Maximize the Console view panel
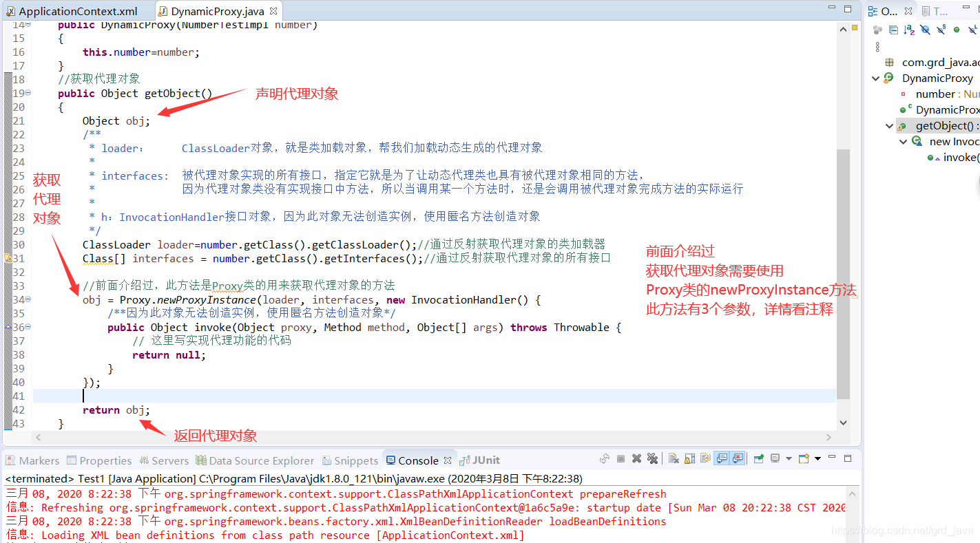980x543 pixels. 848,458
